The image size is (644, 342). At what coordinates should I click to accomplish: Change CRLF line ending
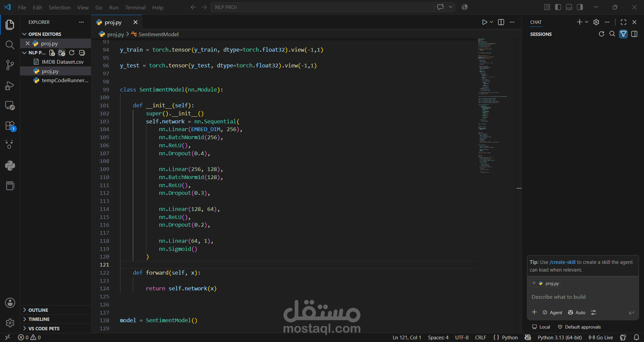click(481, 338)
